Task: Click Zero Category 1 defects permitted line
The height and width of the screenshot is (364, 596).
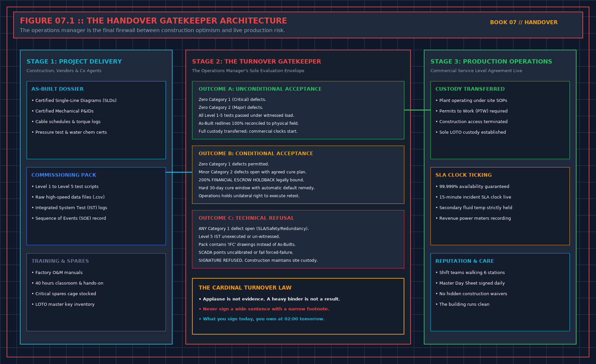Action: point(234,164)
